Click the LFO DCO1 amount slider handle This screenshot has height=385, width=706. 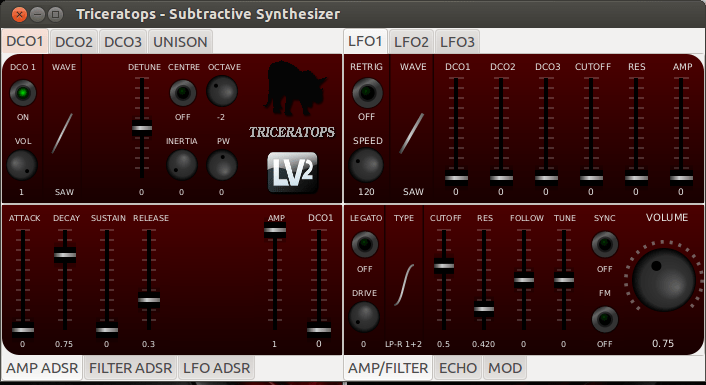[456, 178]
